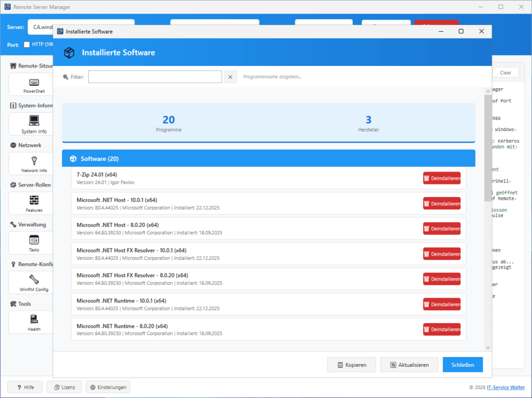Open Einstellungen settings button
532x398 pixels.
coord(108,387)
